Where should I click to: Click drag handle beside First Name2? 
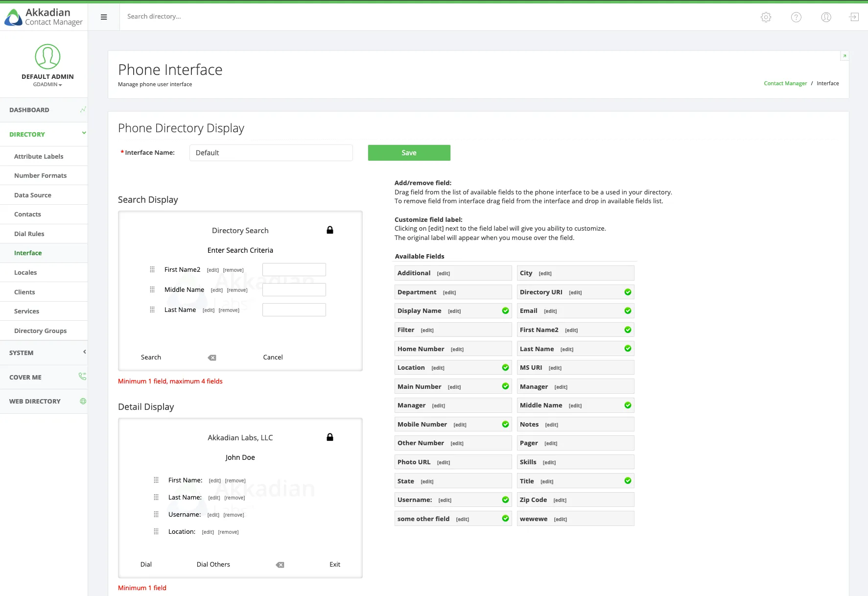(x=152, y=270)
